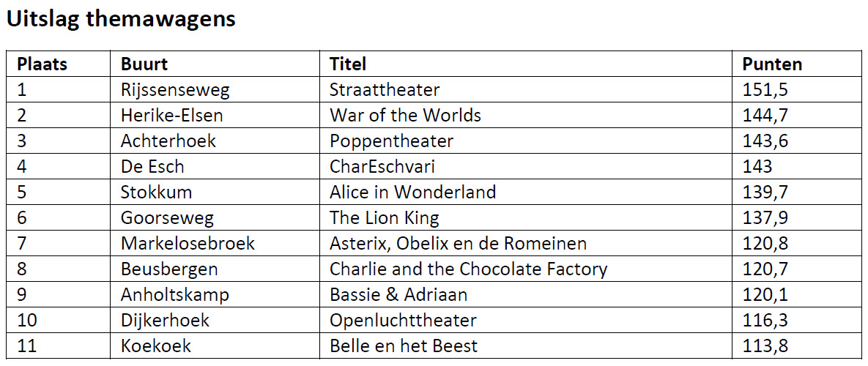This screenshot has height=366, width=868.
Task: Click the 'Titel' column header
Action: click(x=348, y=64)
